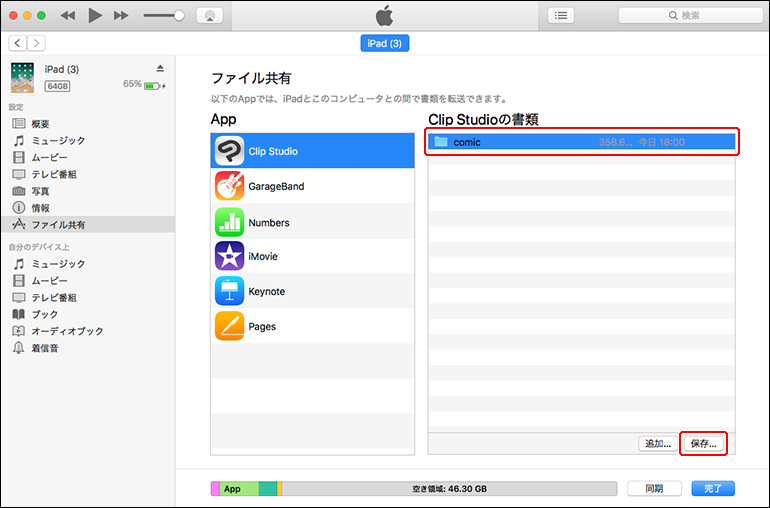Viewport: 770px width, 508px height.
Task: Select the iPad (3) device tab
Action: click(x=385, y=43)
